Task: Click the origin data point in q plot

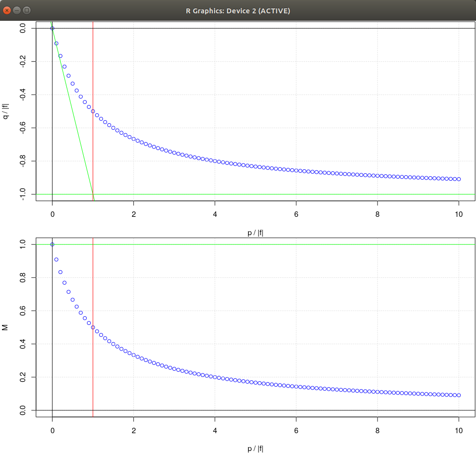Action: tap(52, 29)
